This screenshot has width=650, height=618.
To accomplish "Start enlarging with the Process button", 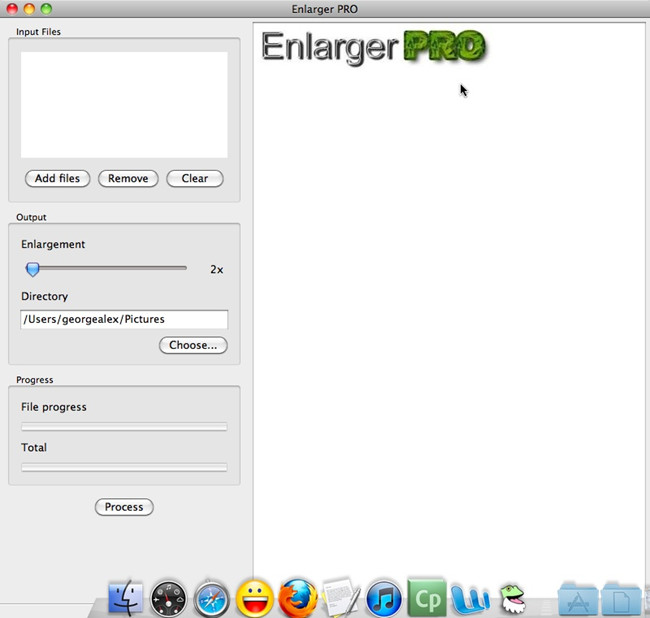I will 124,507.
